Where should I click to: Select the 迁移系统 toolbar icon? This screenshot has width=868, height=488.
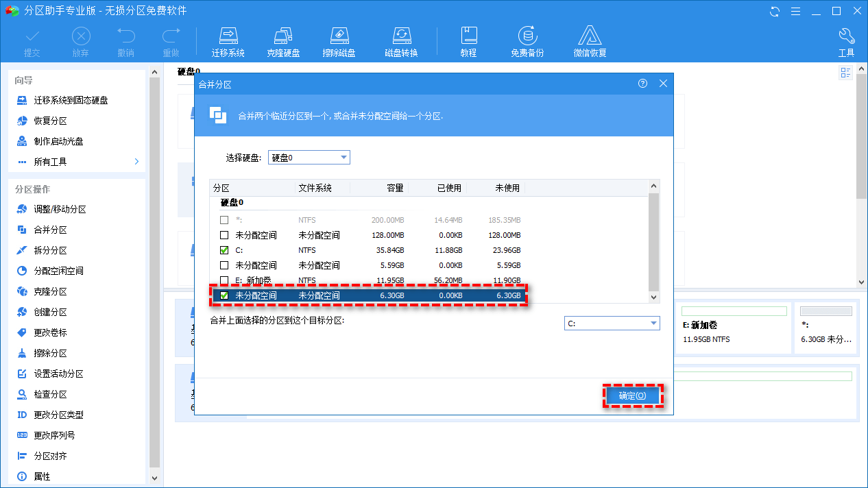(x=228, y=40)
